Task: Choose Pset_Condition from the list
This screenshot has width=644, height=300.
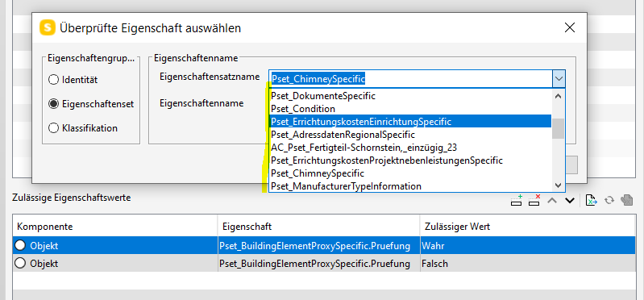Action: tap(409, 109)
